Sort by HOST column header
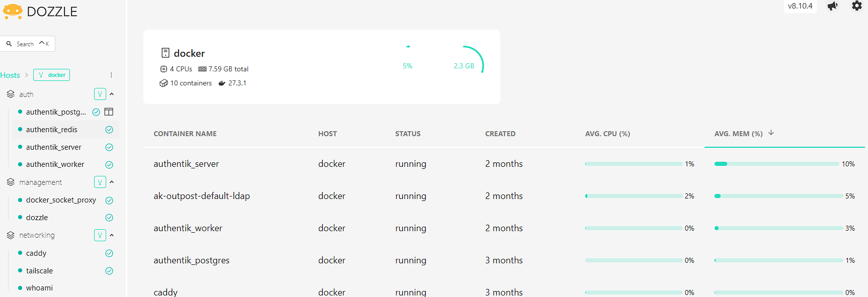Image resolution: width=868 pixels, height=297 pixels. coord(328,134)
